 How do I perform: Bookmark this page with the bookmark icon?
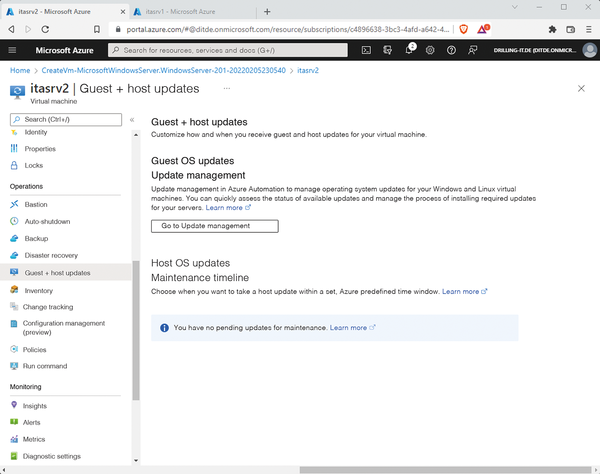coord(97,29)
